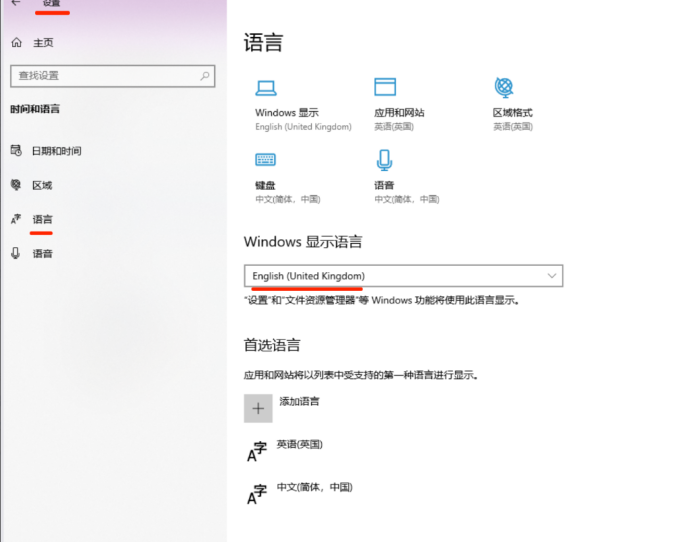Open 语音 in the sidebar

[42, 254]
